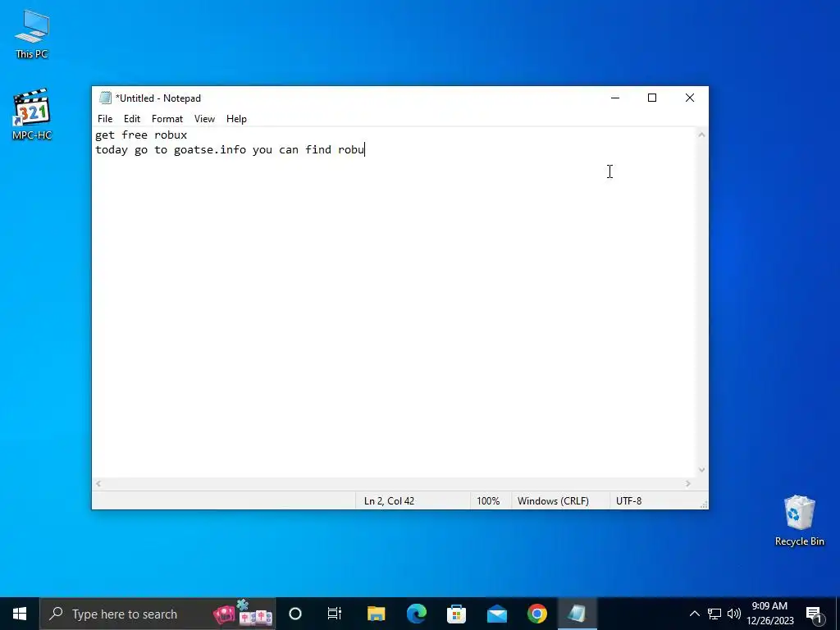This screenshot has height=630, width=840.
Task: Click the second line starting with 'today go to'
Action: click(x=230, y=150)
